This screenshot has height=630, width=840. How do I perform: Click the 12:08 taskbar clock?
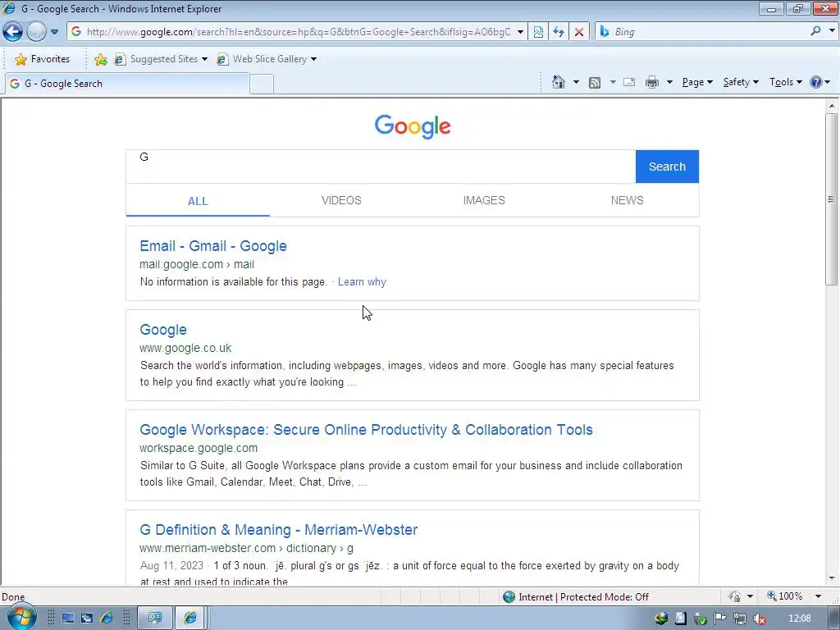(799, 619)
